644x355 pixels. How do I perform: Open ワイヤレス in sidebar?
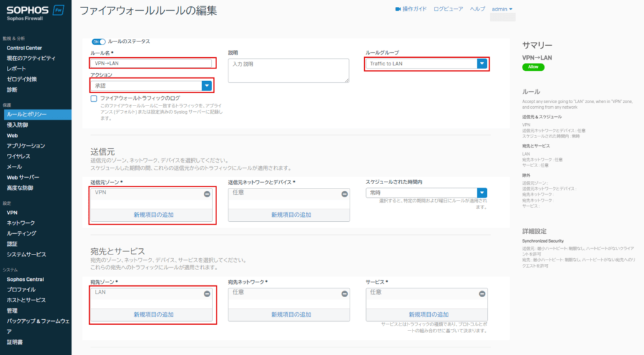[x=18, y=156]
